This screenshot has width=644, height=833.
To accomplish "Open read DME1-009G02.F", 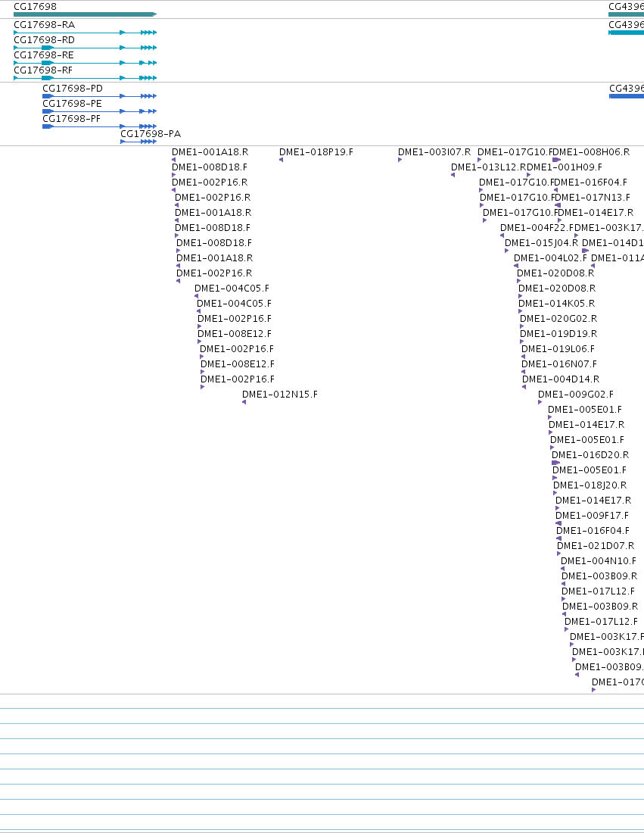I will click(x=575, y=395).
